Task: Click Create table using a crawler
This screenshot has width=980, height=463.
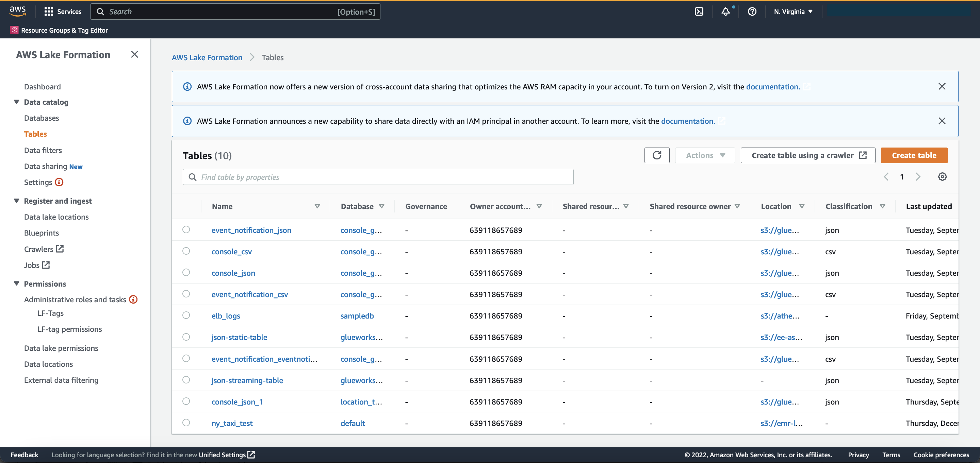Action: point(808,155)
